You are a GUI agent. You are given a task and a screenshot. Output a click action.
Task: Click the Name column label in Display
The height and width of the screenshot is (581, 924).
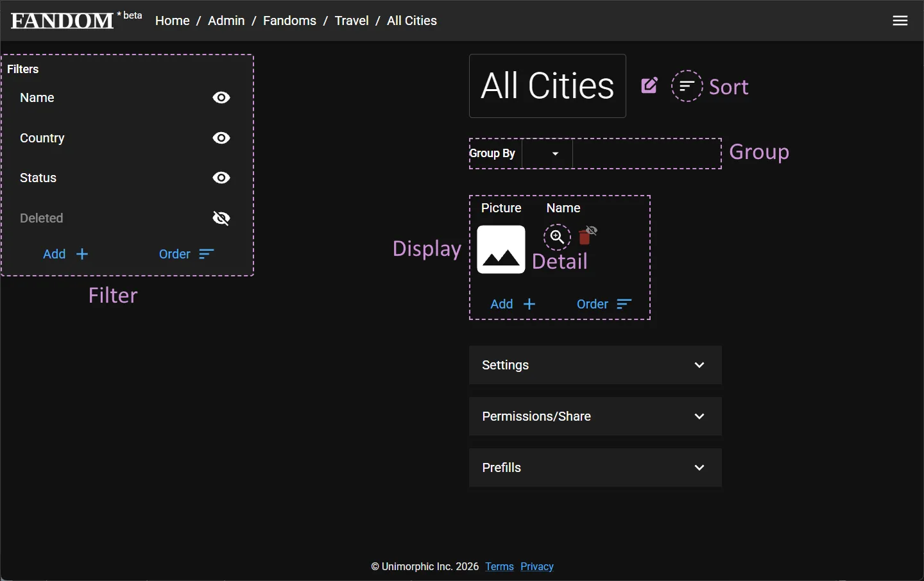563,208
